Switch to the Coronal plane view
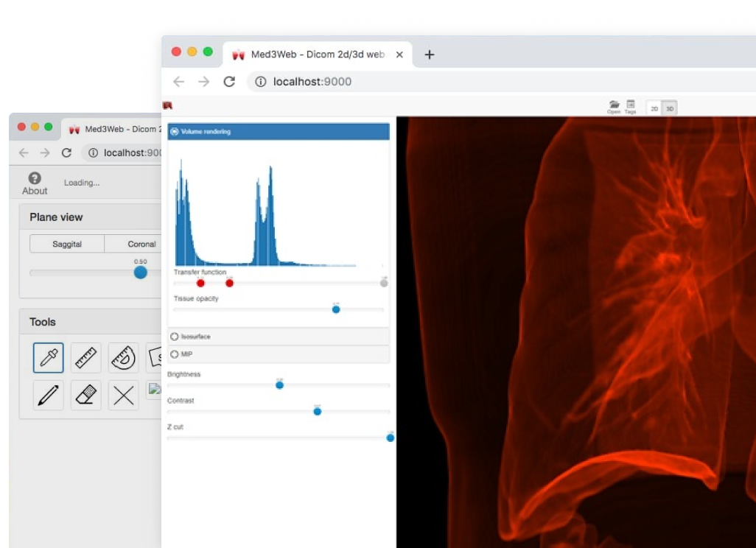The height and width of the screenshot is (548, 756). coord(140,244)
